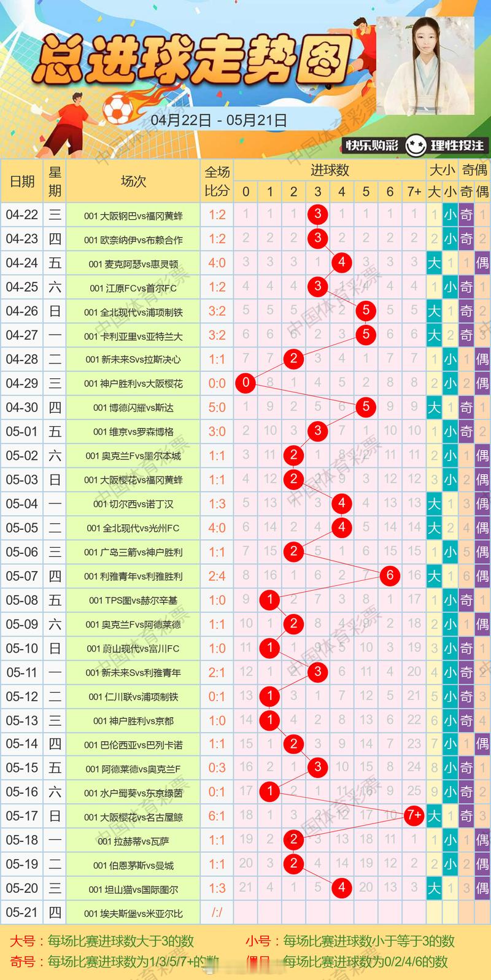Click the date range 04月22日 - 05月21日
Image resolution: width=491 pixels, height=980 pixels.
(218, 120)
